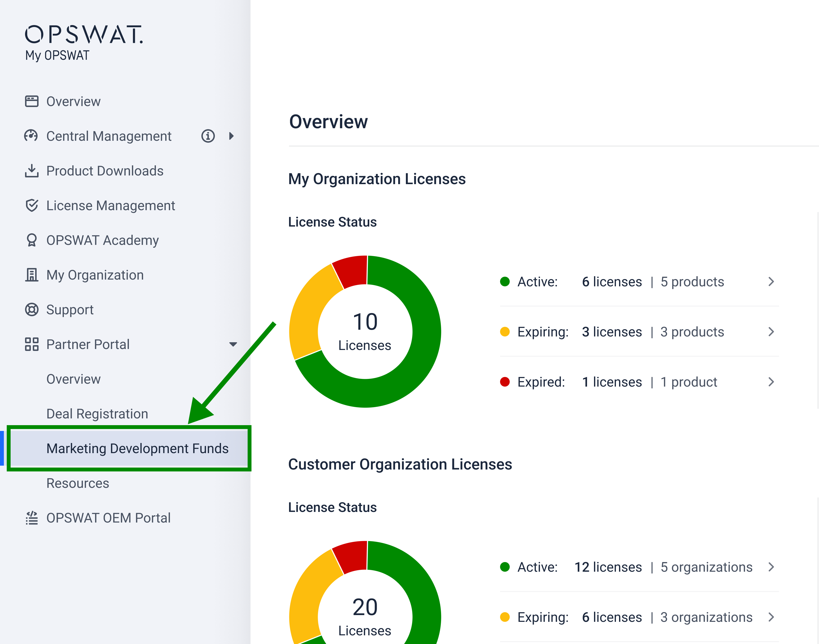The width and height of the screenshot is (819, 644).
Task: Click the Product Downloads download icon
Action: pyautogui.click(x=32, y=171)
